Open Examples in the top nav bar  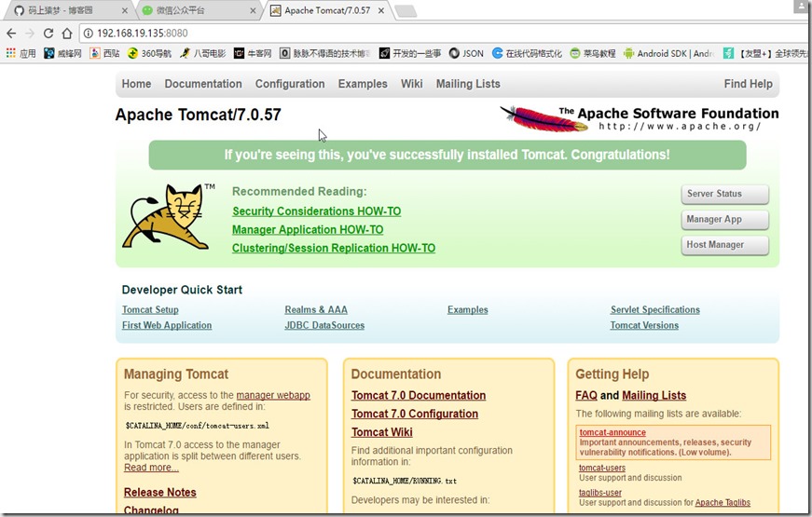coord(363,84)
